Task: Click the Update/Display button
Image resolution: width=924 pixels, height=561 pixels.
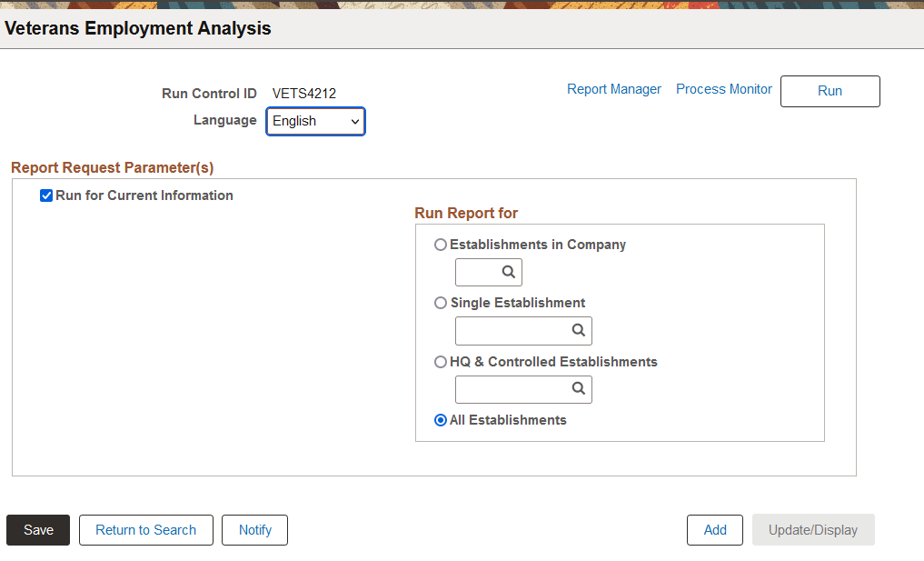Action: [x=813, y=530]
